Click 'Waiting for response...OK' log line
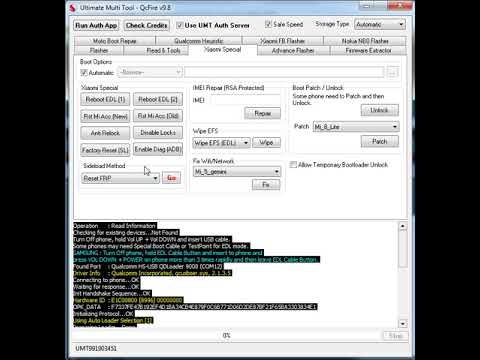Viewport: 480px width, 360px height. [106, 287]
